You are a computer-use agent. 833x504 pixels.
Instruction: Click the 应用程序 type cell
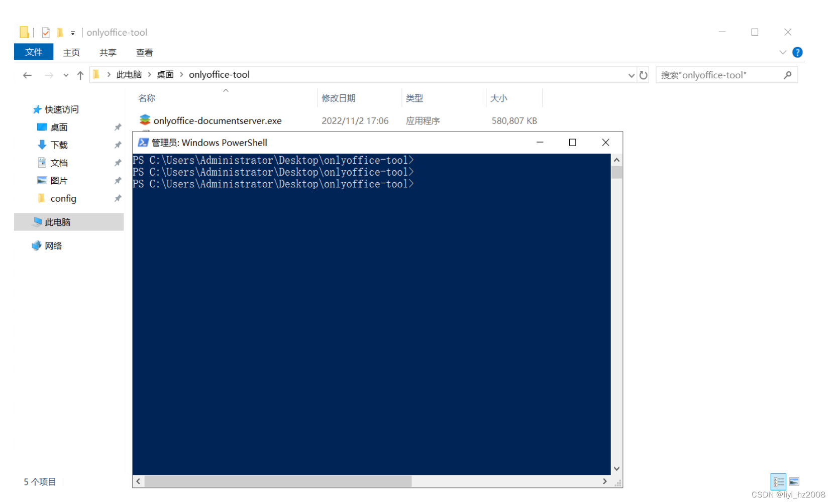423,121
